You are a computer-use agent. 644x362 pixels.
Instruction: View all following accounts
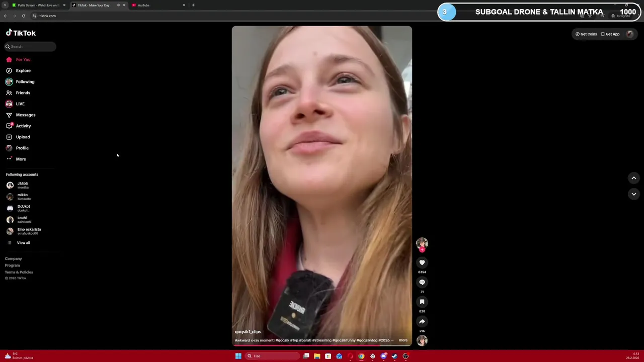(x=19, y=243)
